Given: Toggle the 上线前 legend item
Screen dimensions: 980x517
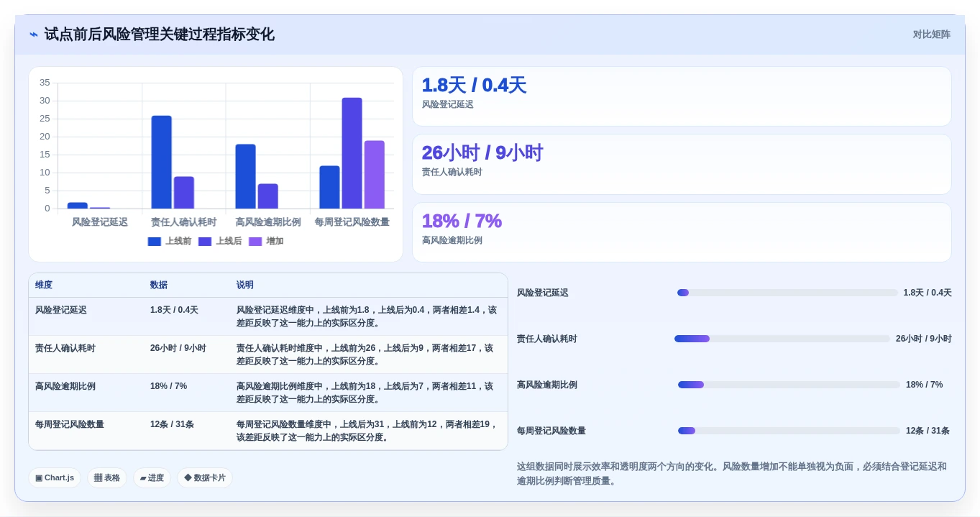Looking at the screenshot, I should tap(170, 242).
